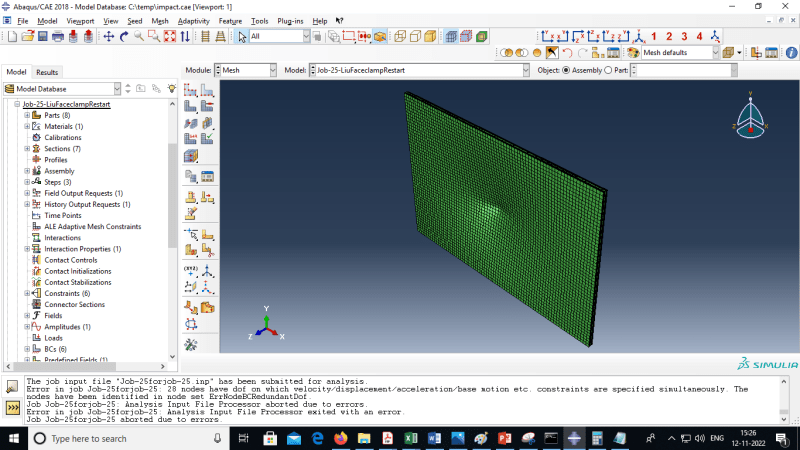Image resolution: width=800 pixels, height=450 pixels.
Task: Open the Seed menu
Action: [x=134, y=21]
